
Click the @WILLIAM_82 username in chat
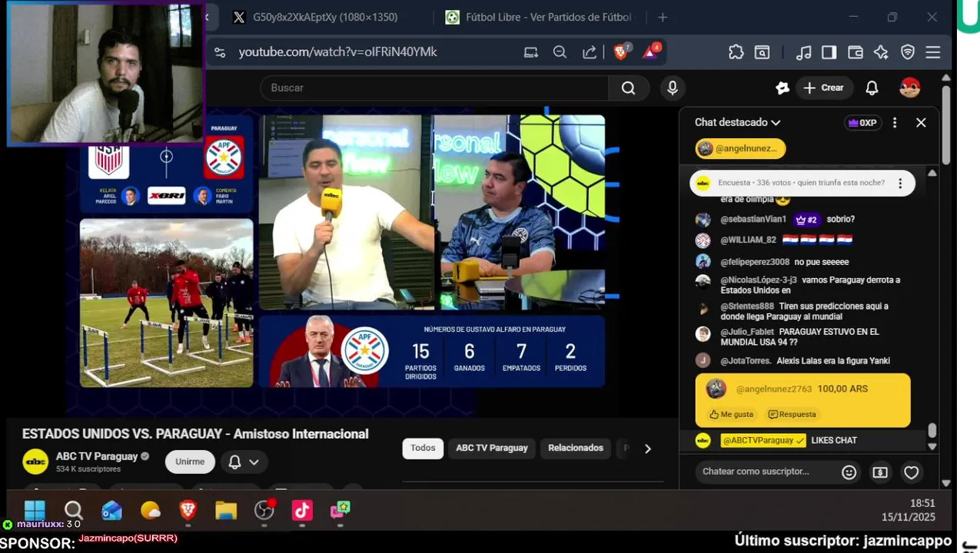749,240
